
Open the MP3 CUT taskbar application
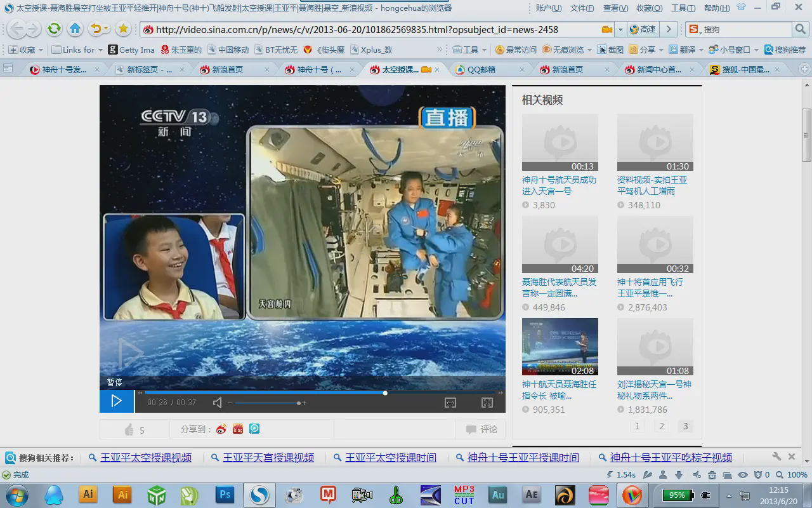464,494
